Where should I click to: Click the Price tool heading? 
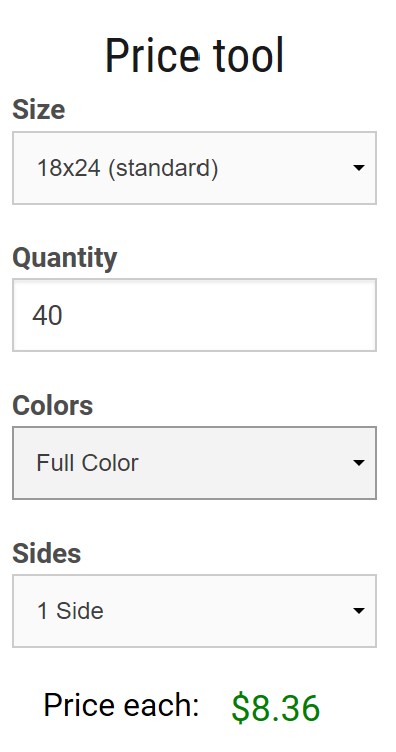coord(195,56)
